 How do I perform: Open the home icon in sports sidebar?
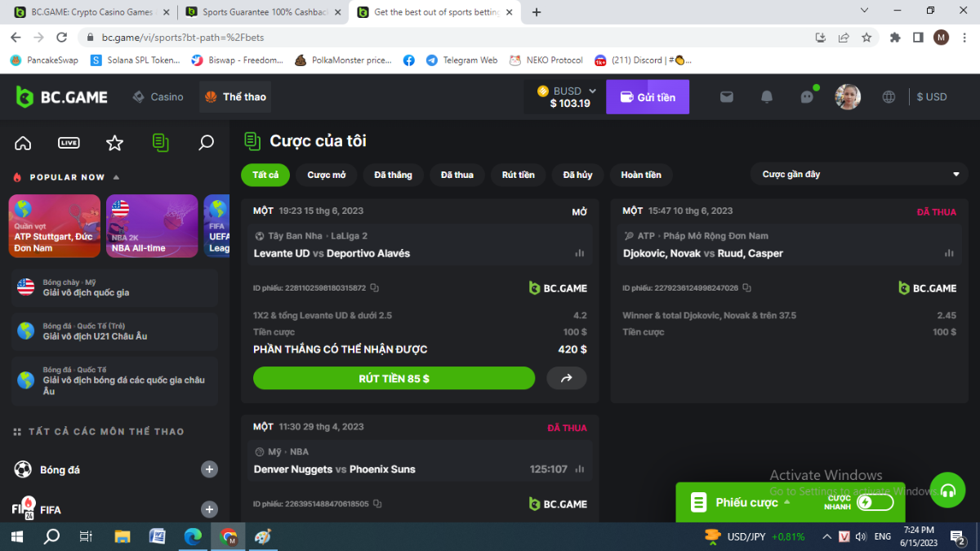tap(23, 143)
